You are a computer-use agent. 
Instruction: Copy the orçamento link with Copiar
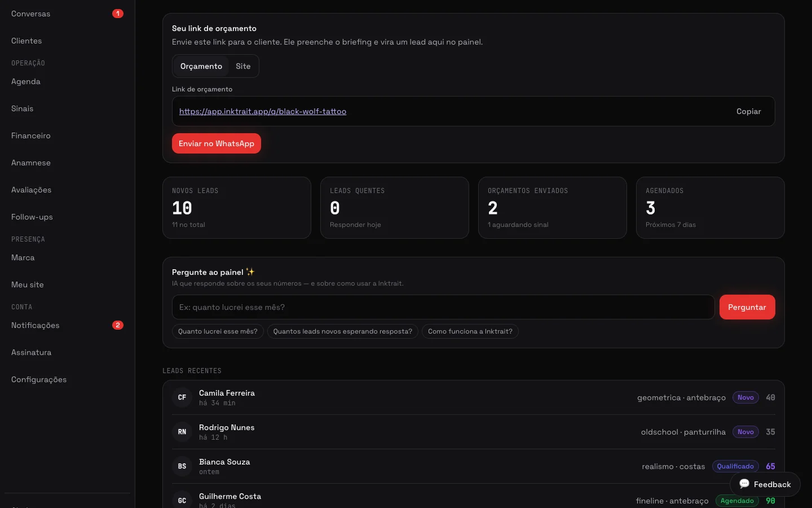coord(748,111)
